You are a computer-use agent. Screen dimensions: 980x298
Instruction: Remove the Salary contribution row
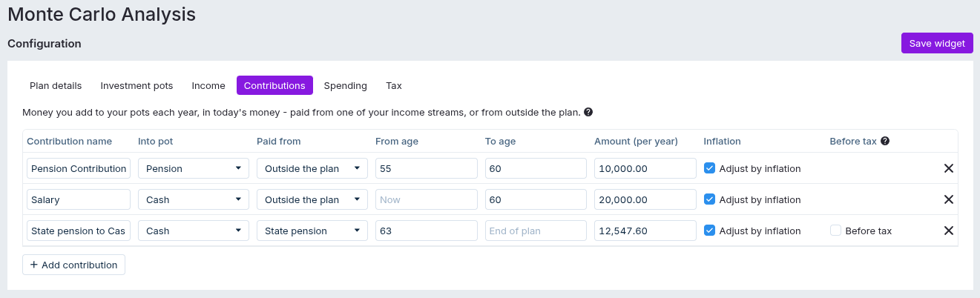[948, 199]
